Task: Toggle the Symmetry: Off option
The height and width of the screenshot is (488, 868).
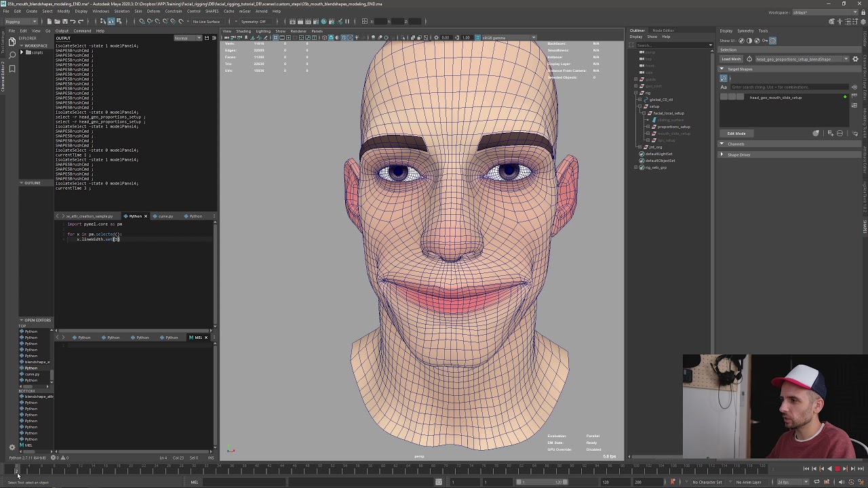Action: point(253,21)
